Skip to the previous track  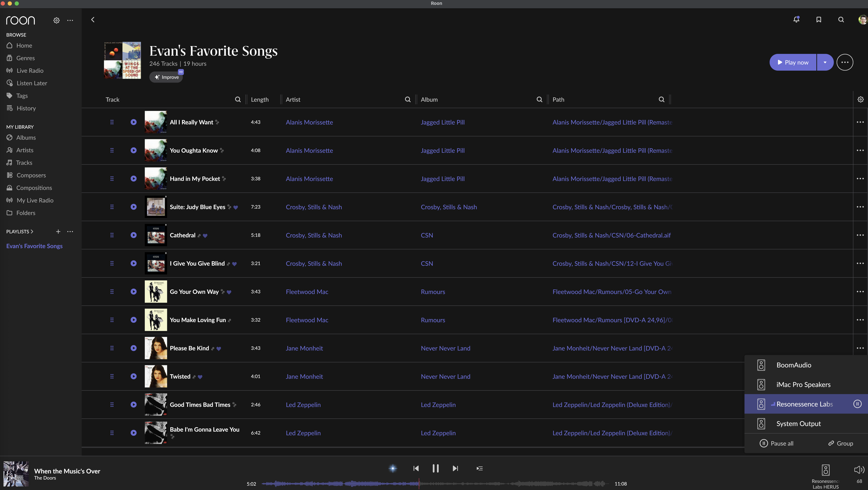coord(416,468)
